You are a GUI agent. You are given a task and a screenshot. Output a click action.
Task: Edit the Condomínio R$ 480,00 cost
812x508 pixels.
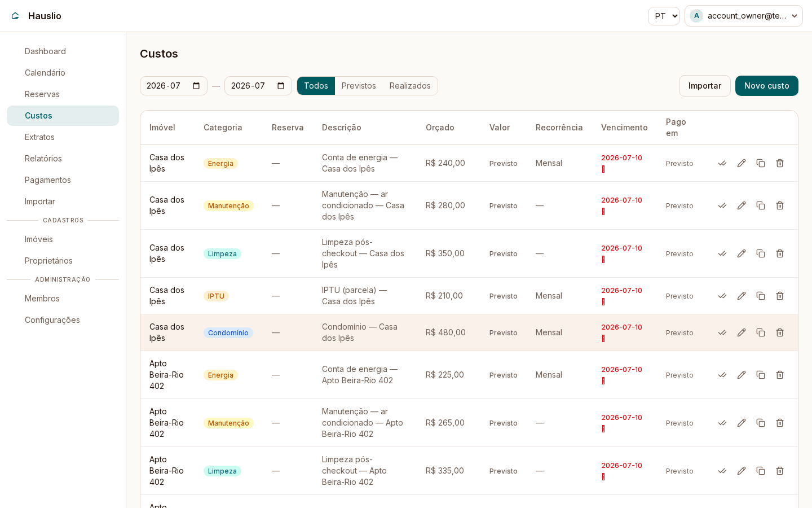tap(742, 332)
